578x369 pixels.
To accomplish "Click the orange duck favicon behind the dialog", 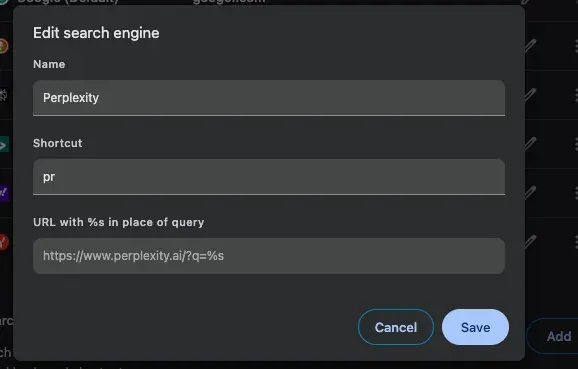I will click(3, 46).
